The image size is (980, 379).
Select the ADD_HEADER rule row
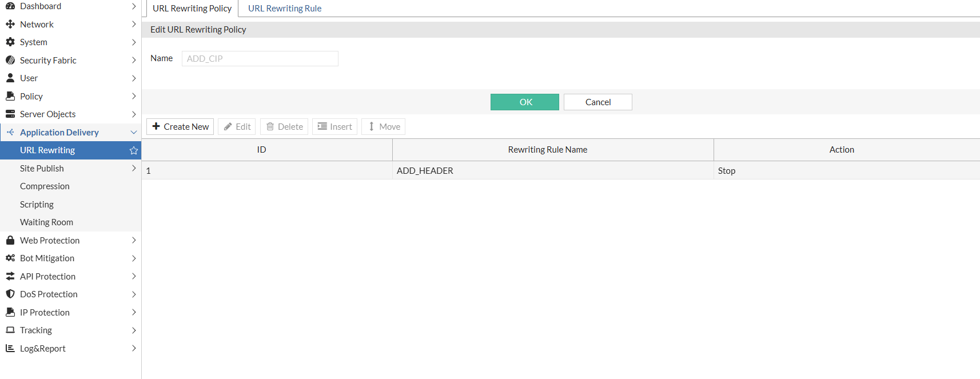coord(560,170)
